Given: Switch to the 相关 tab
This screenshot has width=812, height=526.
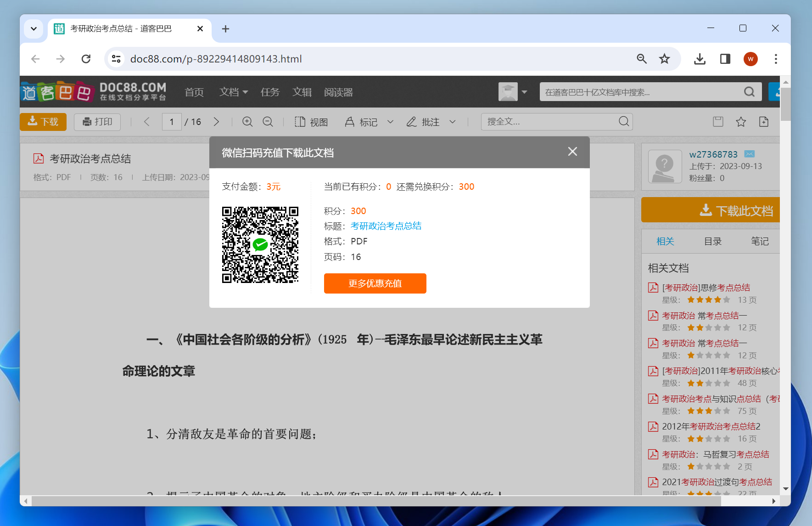Looking at the screenshot, I should coord(665,241).
